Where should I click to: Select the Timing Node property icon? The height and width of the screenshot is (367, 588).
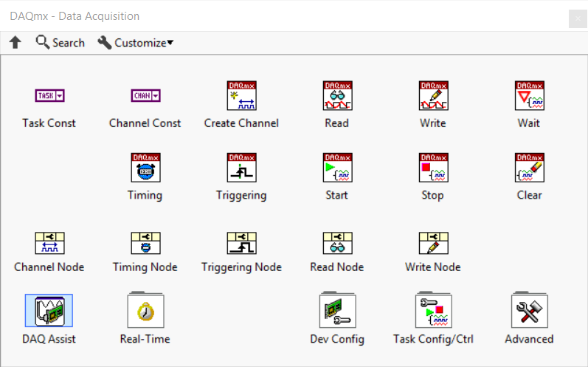pyautogui.click(x=145, y=243)
